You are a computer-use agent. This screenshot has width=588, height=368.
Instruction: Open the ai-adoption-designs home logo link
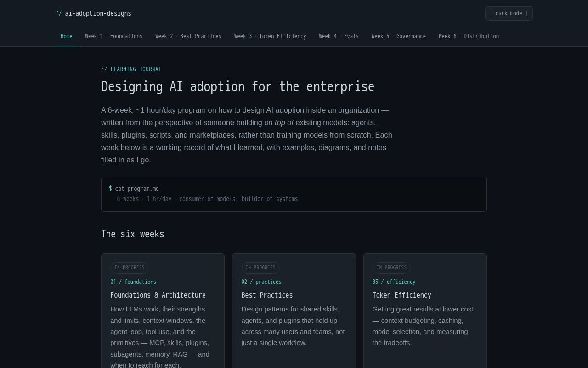click(x=93, y=13)
